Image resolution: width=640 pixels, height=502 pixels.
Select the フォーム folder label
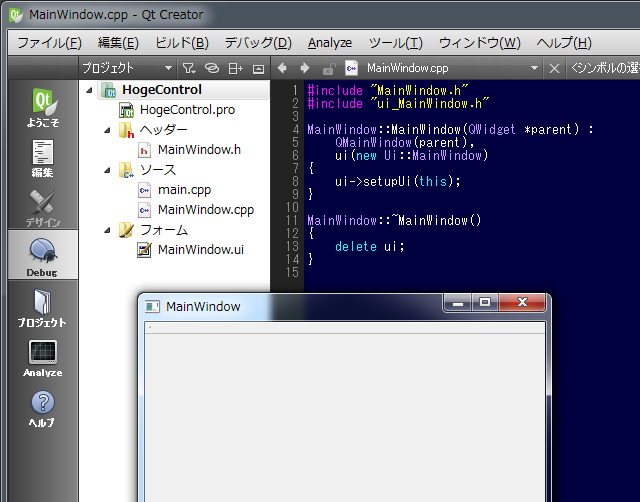click(164, 230)
